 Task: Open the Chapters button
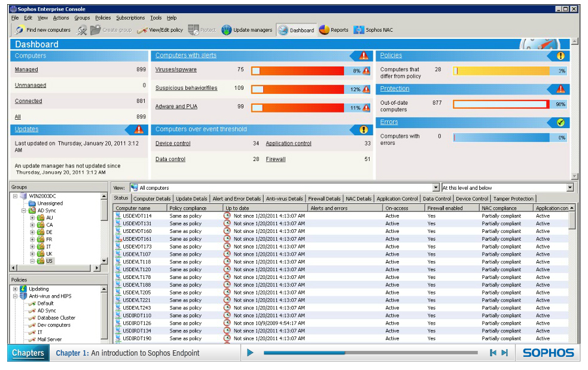click(28, 353)
